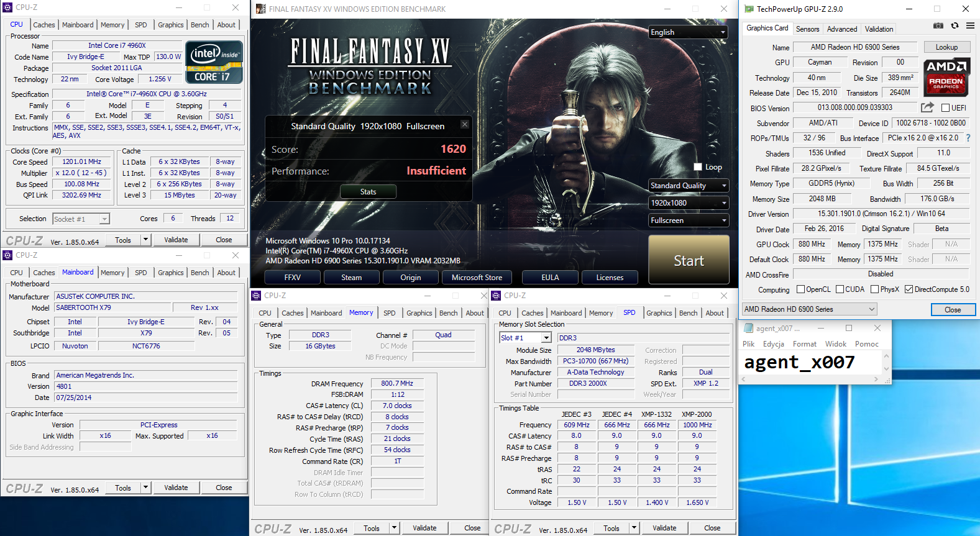Viewport: 980px width, 536px height.
Task: Click the Stats button in benchmark results
Action: tap(368, 192)
